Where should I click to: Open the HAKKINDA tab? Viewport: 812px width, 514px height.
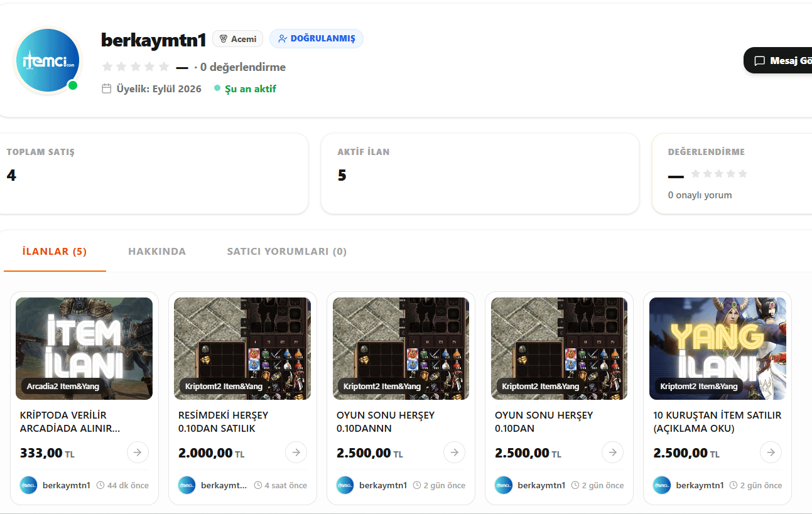(x=157, y=252)
